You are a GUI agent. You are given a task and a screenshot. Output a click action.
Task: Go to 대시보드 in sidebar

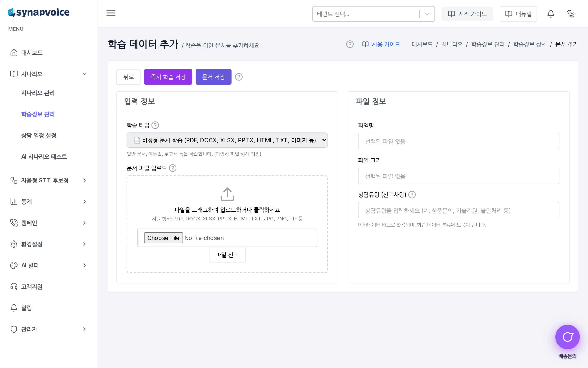tap(32, 53)
